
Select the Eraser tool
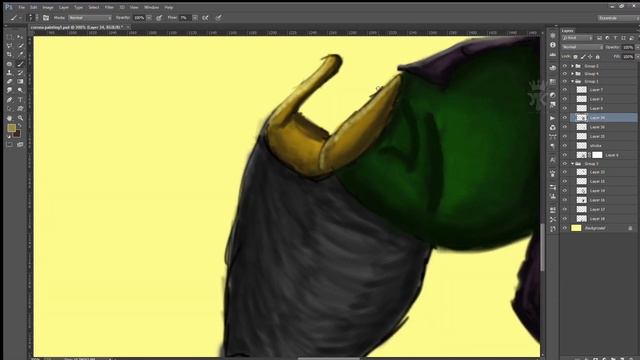(x=9, y=82)
